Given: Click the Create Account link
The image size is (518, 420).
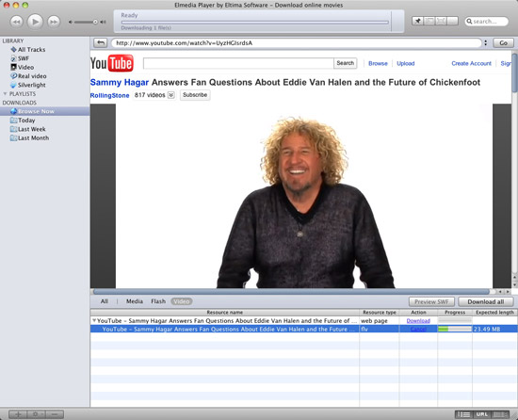Looking at the screenshot, I should point(472,63).
